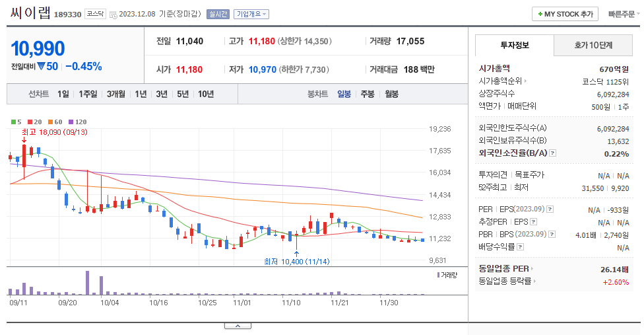Click the 52주최고 value 31,550

[593, 188]
